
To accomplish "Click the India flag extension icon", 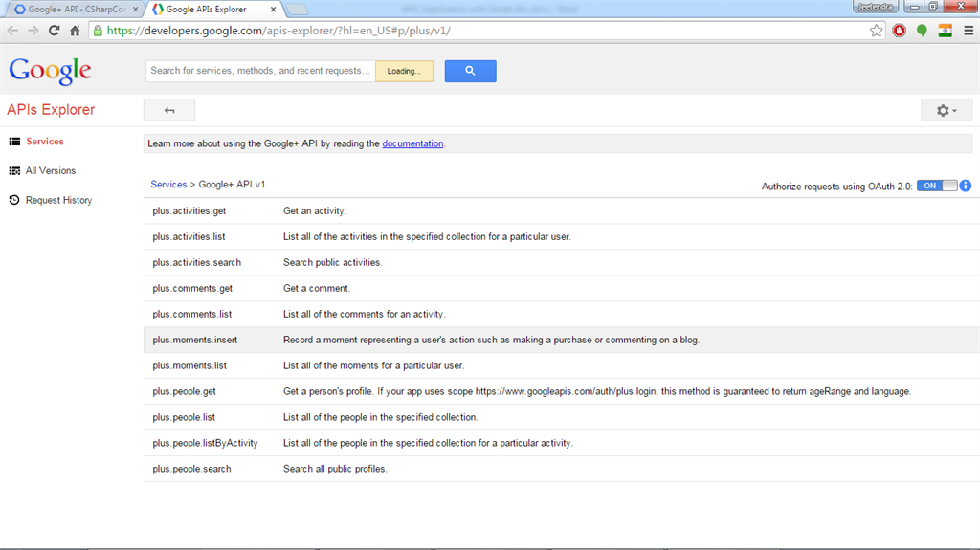I will point(946,31).
